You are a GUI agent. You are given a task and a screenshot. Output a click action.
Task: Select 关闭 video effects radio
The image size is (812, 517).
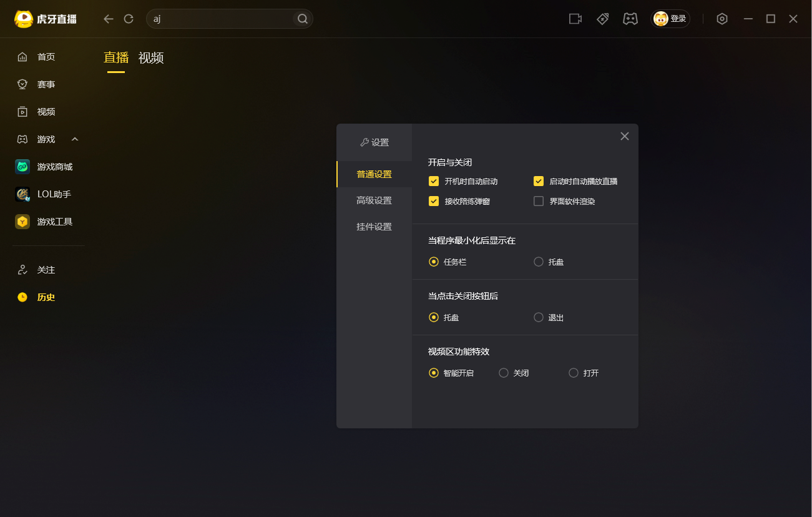click(504, 373)
